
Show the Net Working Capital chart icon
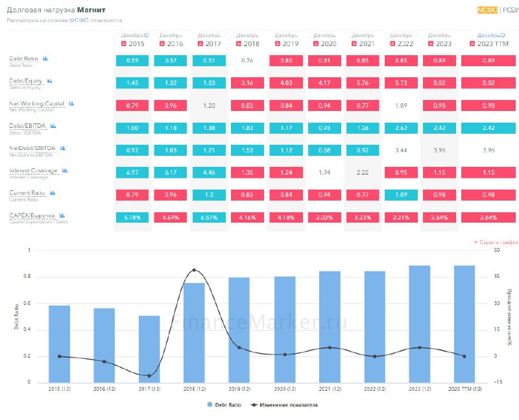[x=71, y=104]
